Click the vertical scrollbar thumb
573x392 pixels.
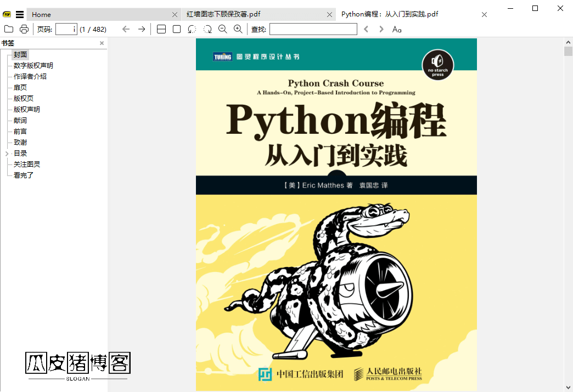pyautogui.click(x=568, y=51)
